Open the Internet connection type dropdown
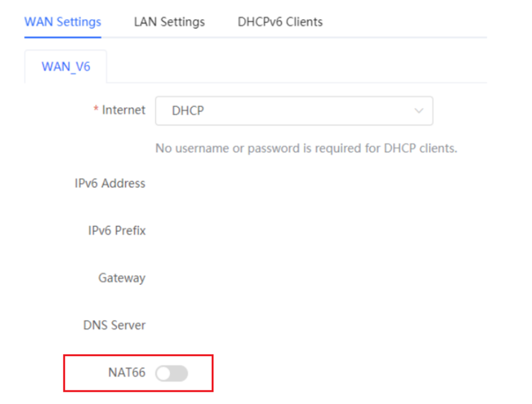Viewport: 532px width, 404px height. (x=294, y=111)
